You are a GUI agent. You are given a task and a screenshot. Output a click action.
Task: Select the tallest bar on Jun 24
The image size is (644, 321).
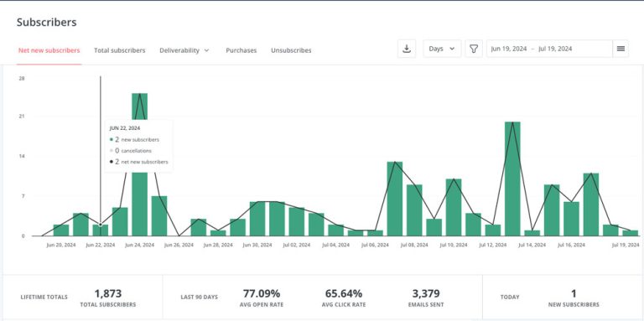click(x=140, y=164)
